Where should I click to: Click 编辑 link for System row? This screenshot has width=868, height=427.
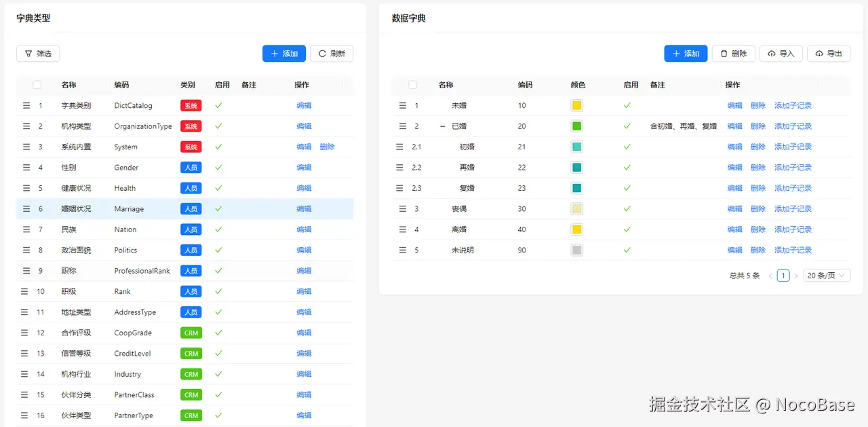pyautogui.click(x=304, y=147)
